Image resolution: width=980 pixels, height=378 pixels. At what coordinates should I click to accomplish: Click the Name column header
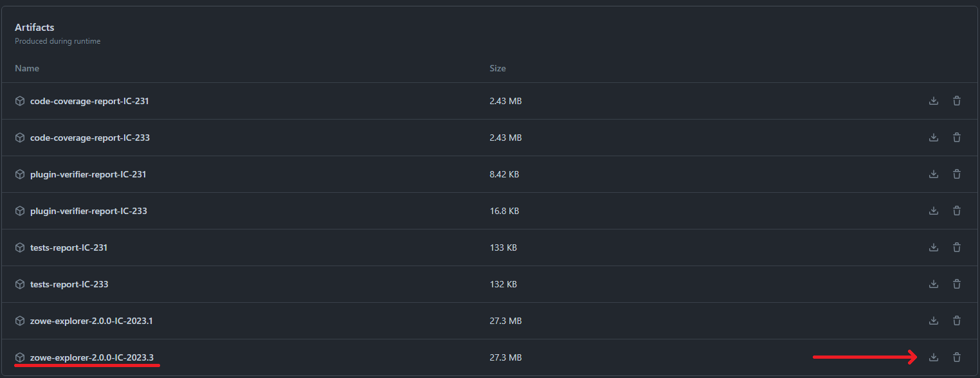[27, 68]
